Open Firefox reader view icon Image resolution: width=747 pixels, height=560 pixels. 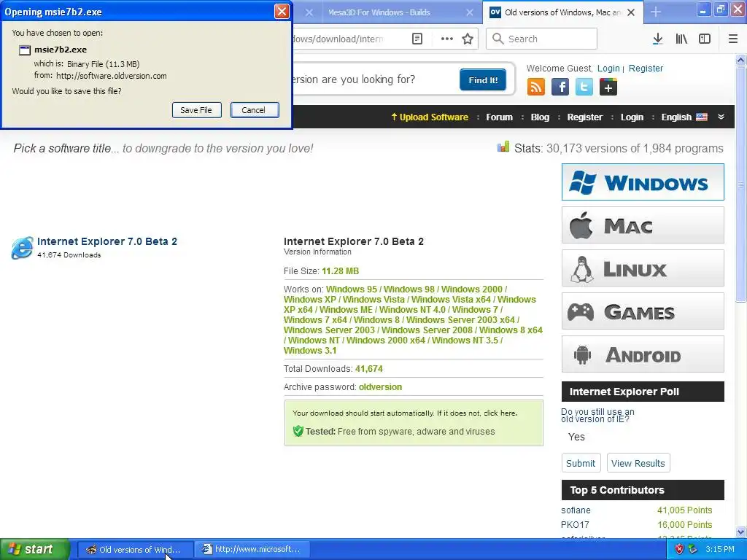(x=417, y=39)
